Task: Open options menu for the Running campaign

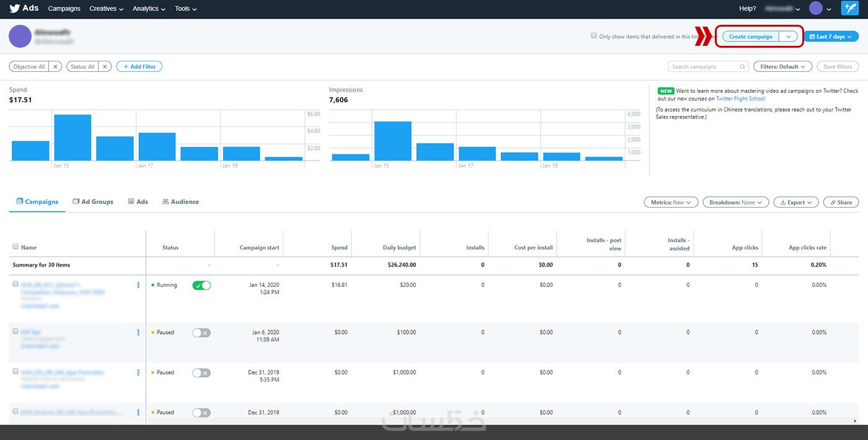Action: [x=138, y=285]
